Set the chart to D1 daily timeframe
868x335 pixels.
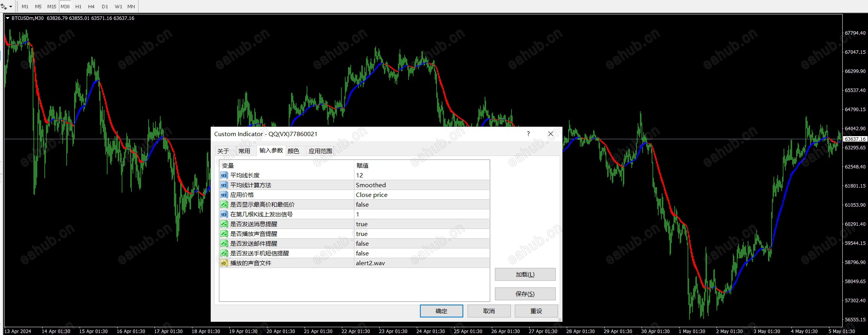tap(105, 7)
